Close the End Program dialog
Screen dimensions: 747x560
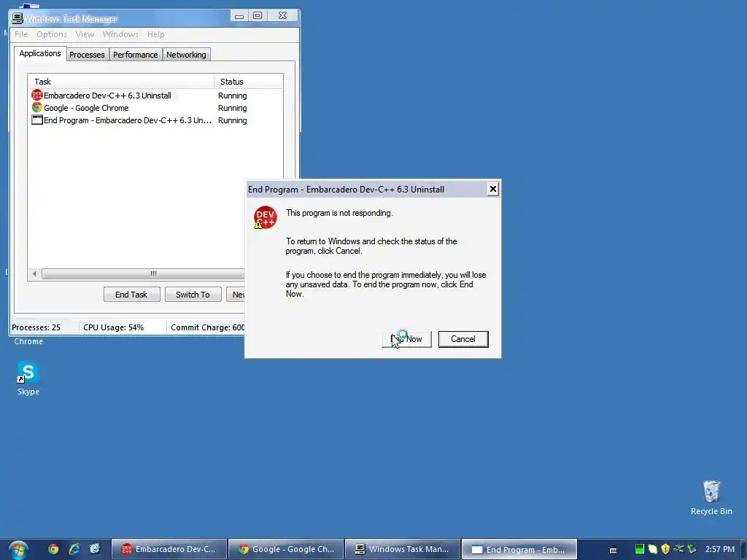click(492, 189)
